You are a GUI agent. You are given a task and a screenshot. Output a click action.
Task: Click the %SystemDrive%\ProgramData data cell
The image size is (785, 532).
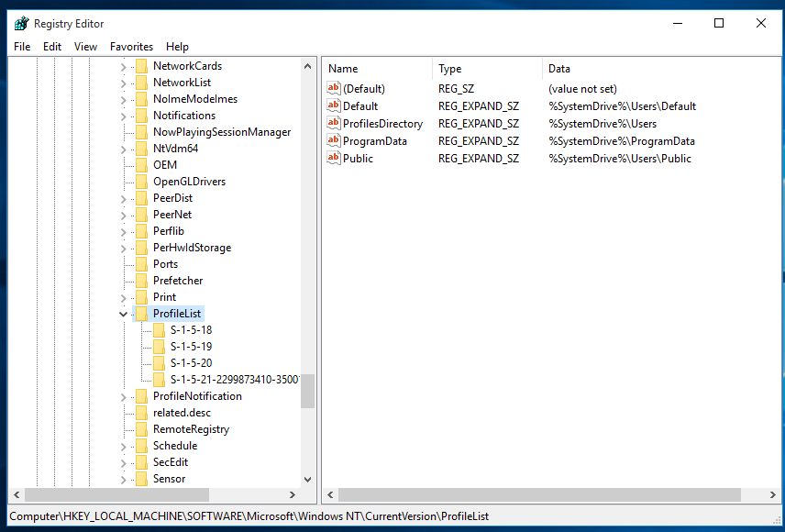click(x=622, y=141)
